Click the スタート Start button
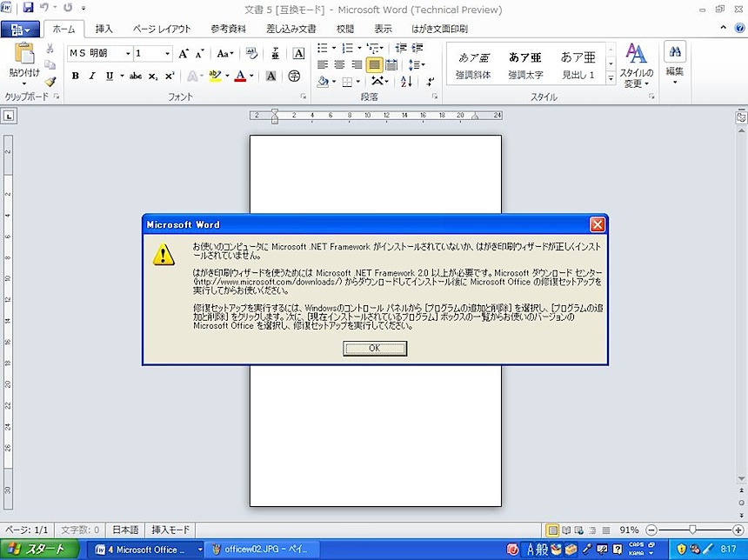 pyautogui.click(x=39, y=550)
